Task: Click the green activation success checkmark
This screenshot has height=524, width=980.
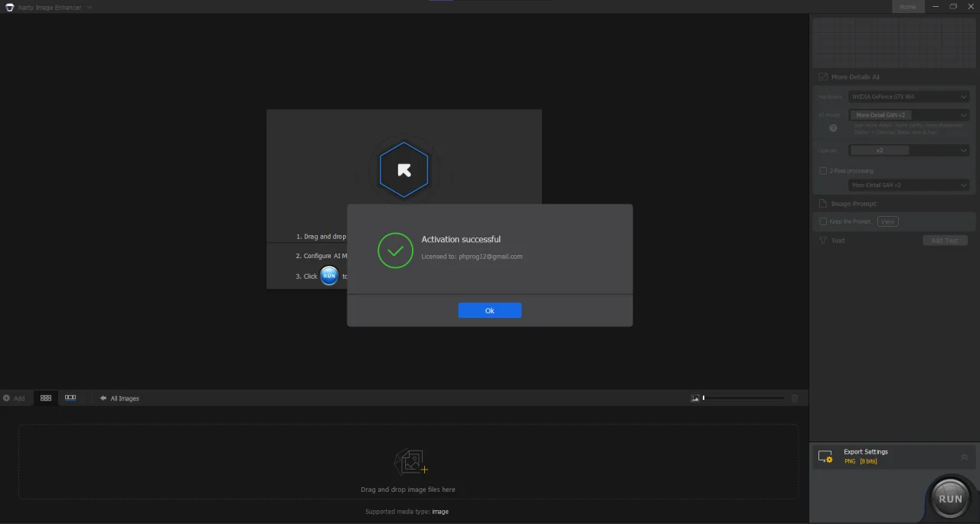Action: (396, 251)
